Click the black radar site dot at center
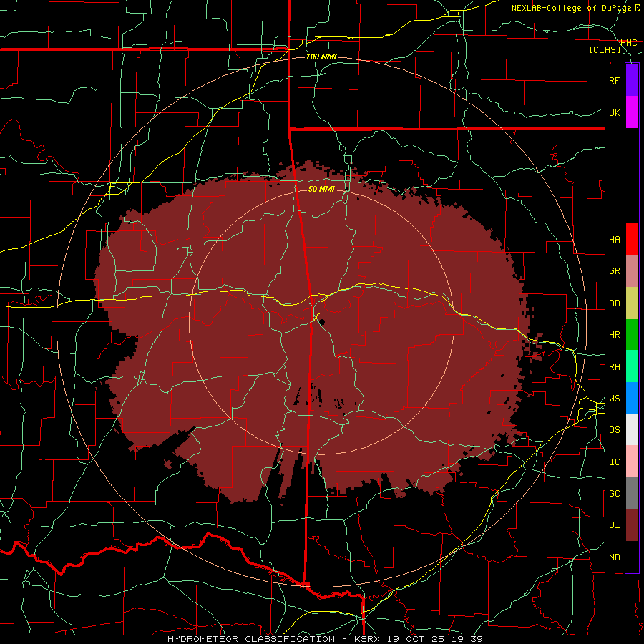 point(322,322)
